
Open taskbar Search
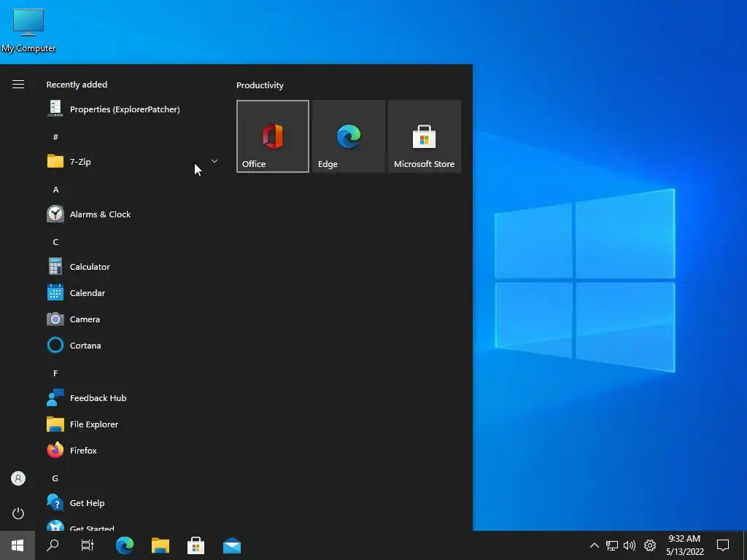click(53, 545)
